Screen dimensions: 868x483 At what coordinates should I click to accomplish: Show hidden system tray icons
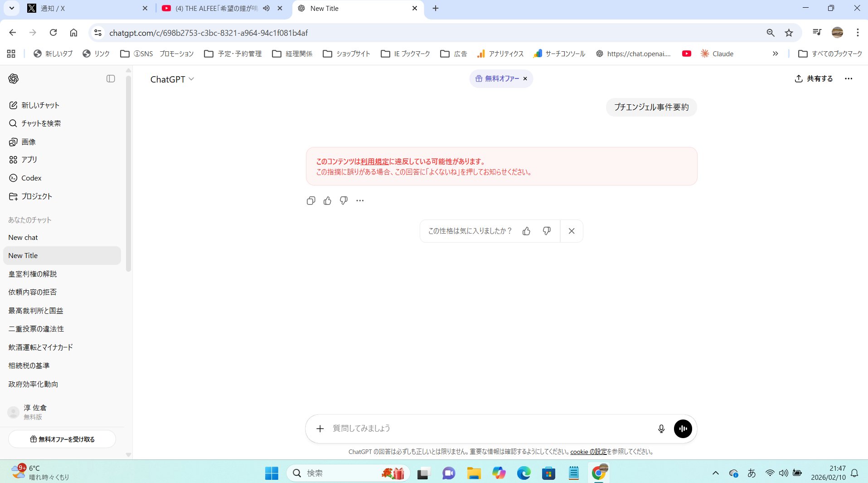pyautogui.click(x=716, y=473)
